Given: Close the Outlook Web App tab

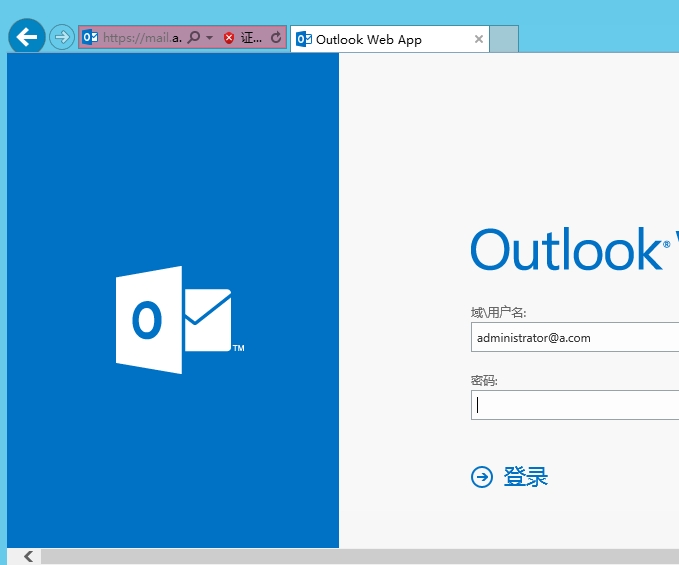Looking at the screenshot, I should click(479, 39).
